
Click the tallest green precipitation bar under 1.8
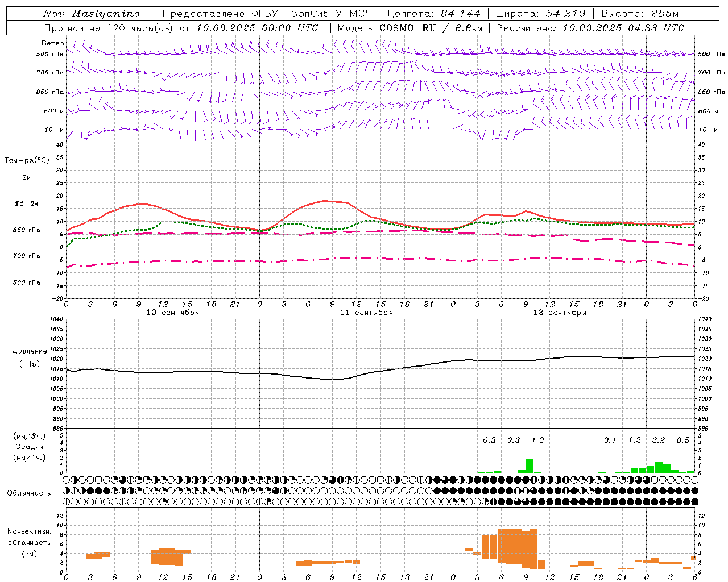530,466
